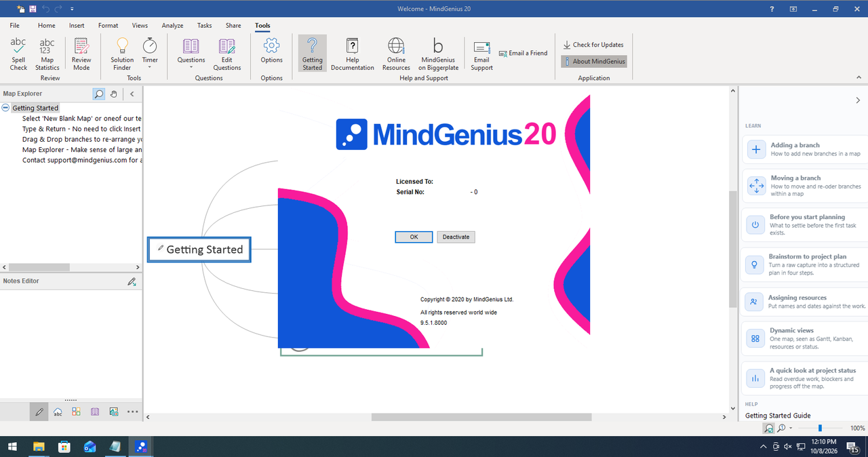868x457 pixels.
Task: Open Help Documentation
Action: tap(352, 54)
